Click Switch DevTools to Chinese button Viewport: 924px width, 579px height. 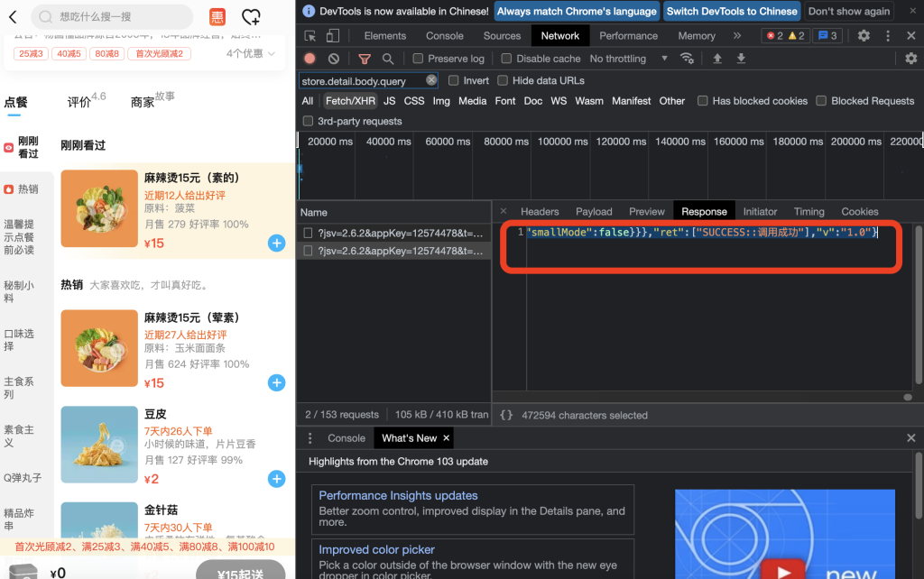click(732, 12)
